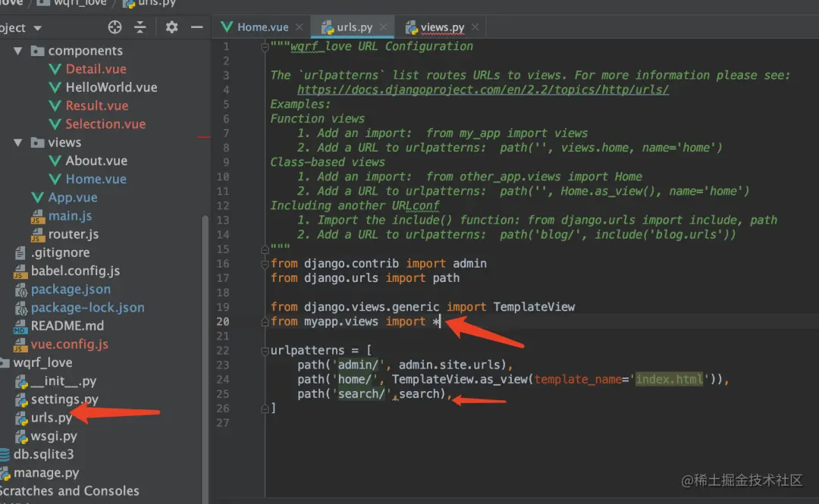
Task: Toggle fold marker at line 15
Action: 265,249
